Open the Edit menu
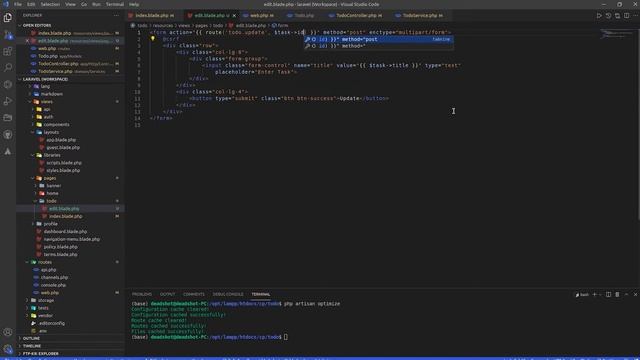 [x=31, y=4]
